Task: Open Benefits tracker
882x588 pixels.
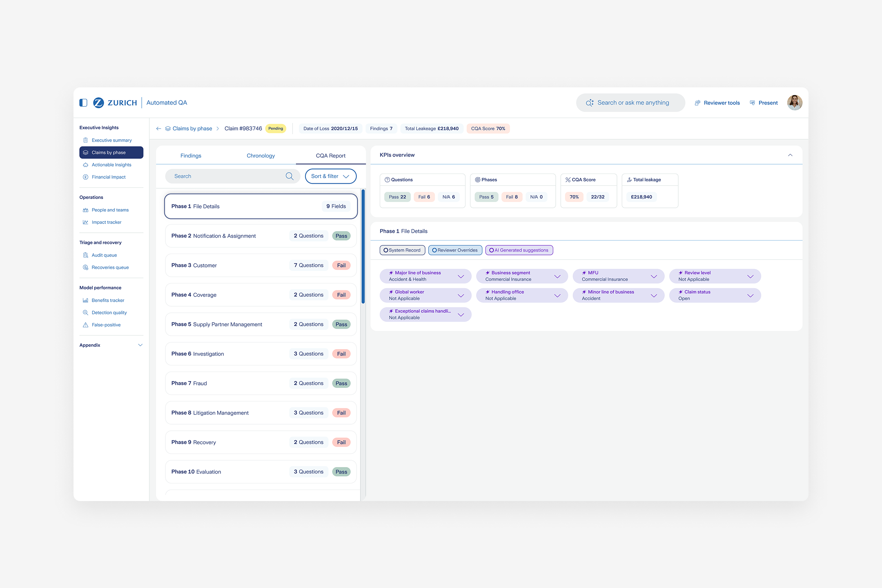Action: click(111, 300)
